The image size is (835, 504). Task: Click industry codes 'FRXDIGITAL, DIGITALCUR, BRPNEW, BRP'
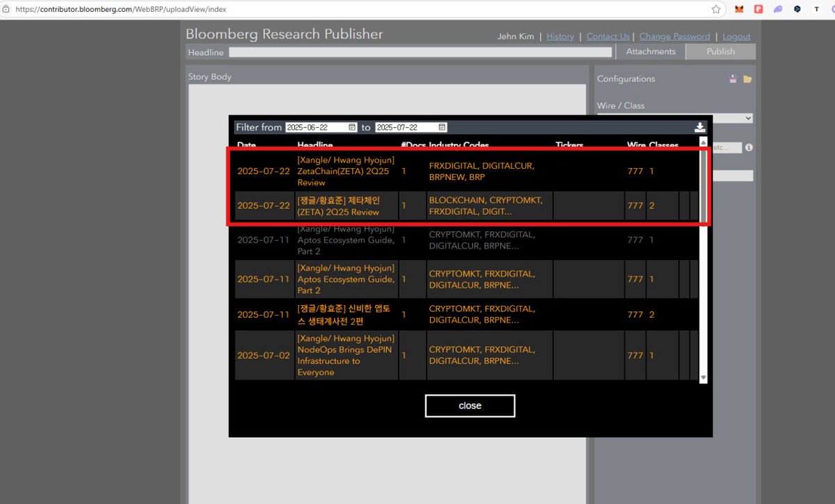click(482, 171)
